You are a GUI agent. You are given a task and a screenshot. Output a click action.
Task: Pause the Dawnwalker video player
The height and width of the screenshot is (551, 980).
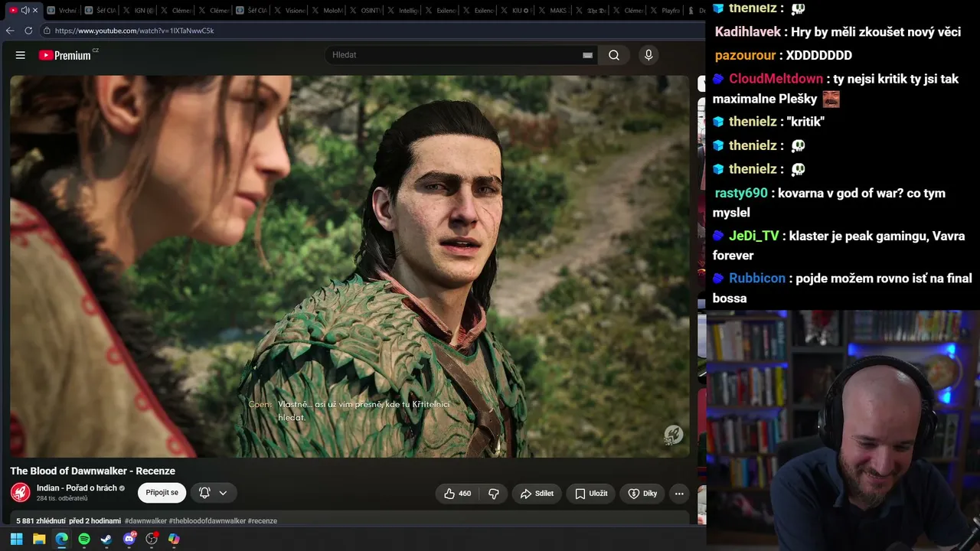tap(350, 266)
